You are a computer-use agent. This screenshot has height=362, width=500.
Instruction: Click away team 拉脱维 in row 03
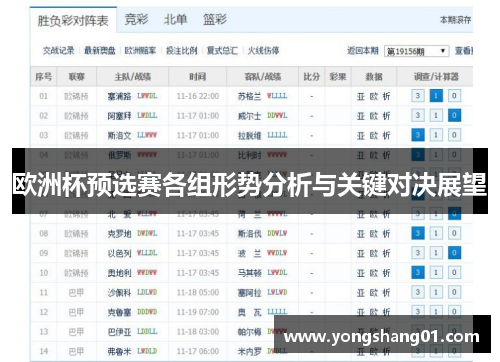[x=249, y=136]
